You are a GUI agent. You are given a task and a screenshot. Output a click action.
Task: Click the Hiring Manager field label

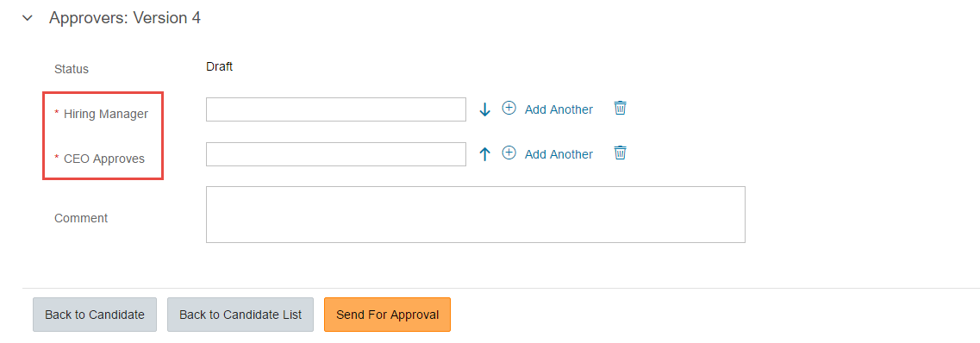(106, 114)
